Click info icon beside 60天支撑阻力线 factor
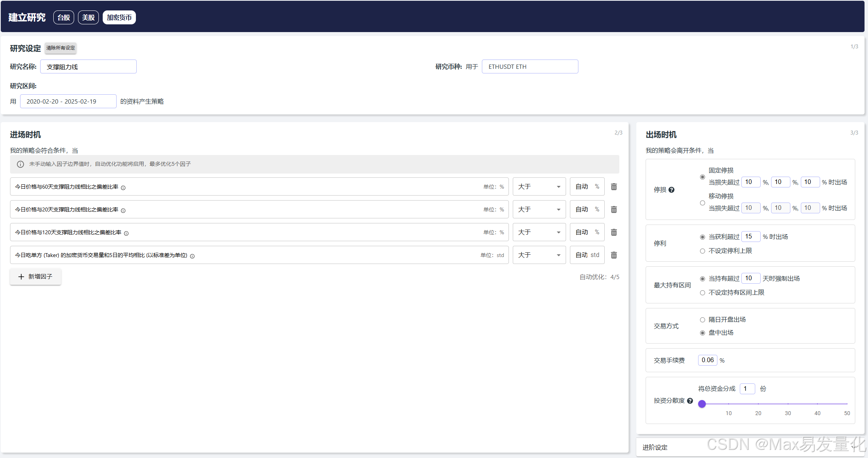868x458 pixels. 123,188
